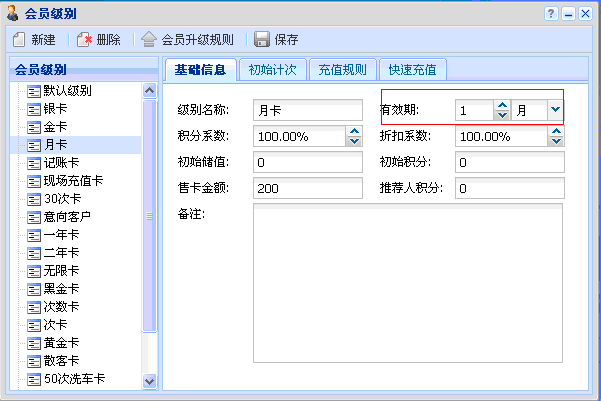Switch to the 初始计次 tab
The width and height of the screenshot is (601, 401).
pyautogui.click(x=272, y=70)
